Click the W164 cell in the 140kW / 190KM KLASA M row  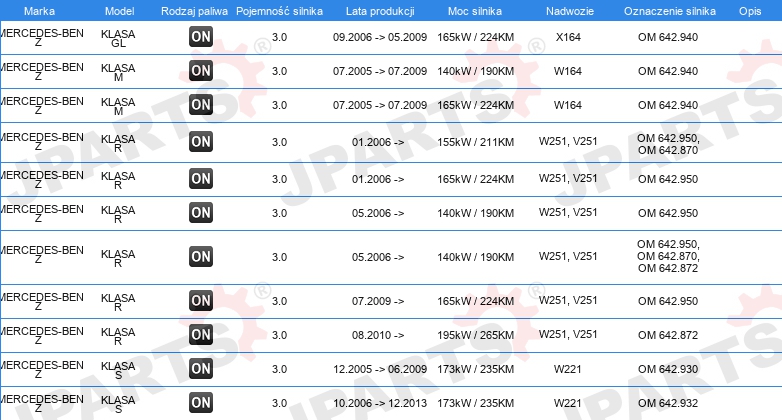pos(568,71)
